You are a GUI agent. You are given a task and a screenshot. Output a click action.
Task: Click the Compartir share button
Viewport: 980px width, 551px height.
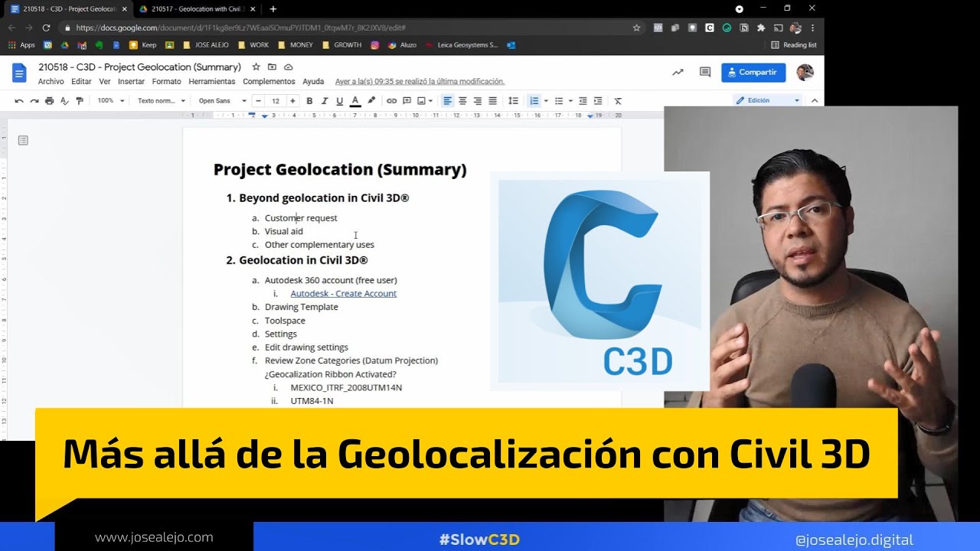coord(753,72)
